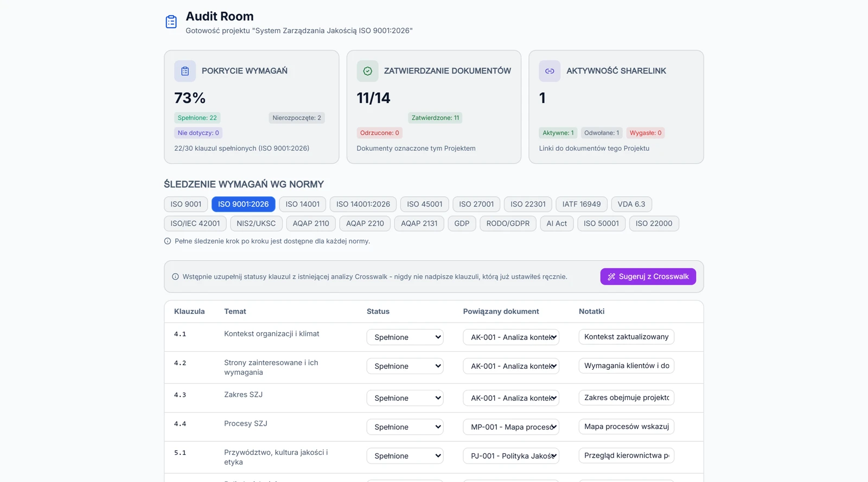868x482 pixels.
Task: Click the Zatwierdzanie dokumentów checkmark icon
Action: (367, 71)
